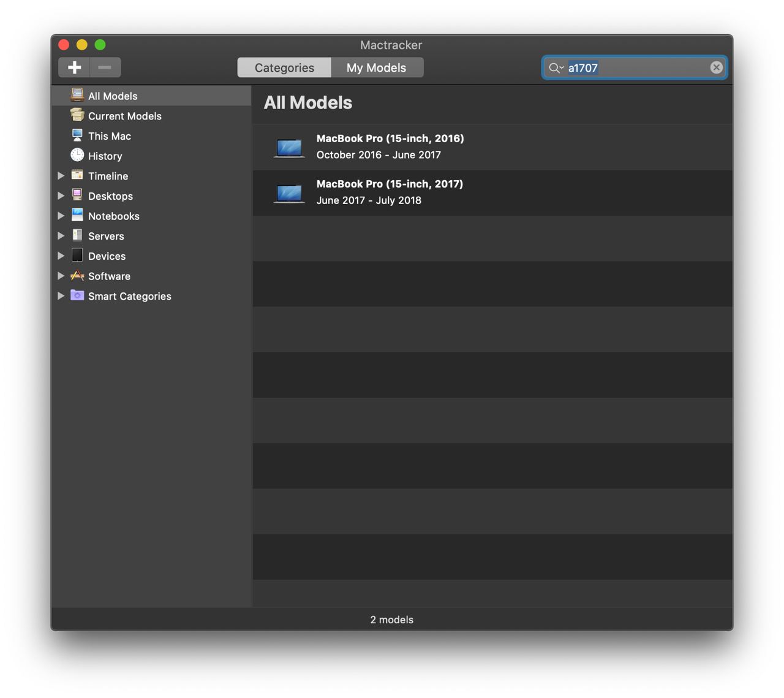Click the June 2017 - July 2018 dates
The height and width of the screenshot is (698, 784).
pyautogui.click(x=369, y=200)
